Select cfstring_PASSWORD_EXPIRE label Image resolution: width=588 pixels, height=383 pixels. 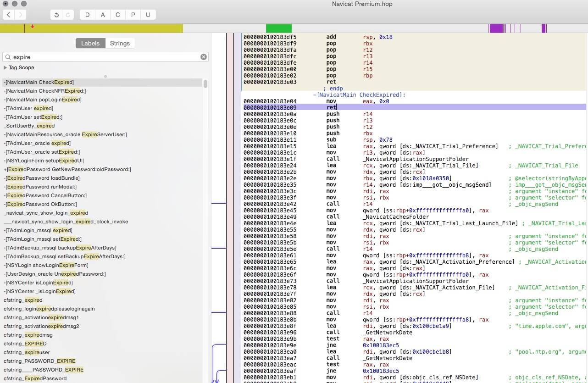point(39,361)
